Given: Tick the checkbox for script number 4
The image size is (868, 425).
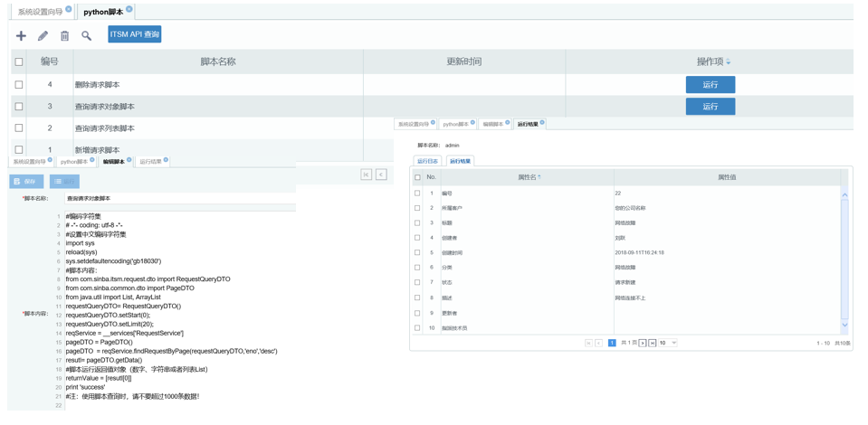Looking at the screenshot, I should [x=19, y=85].
